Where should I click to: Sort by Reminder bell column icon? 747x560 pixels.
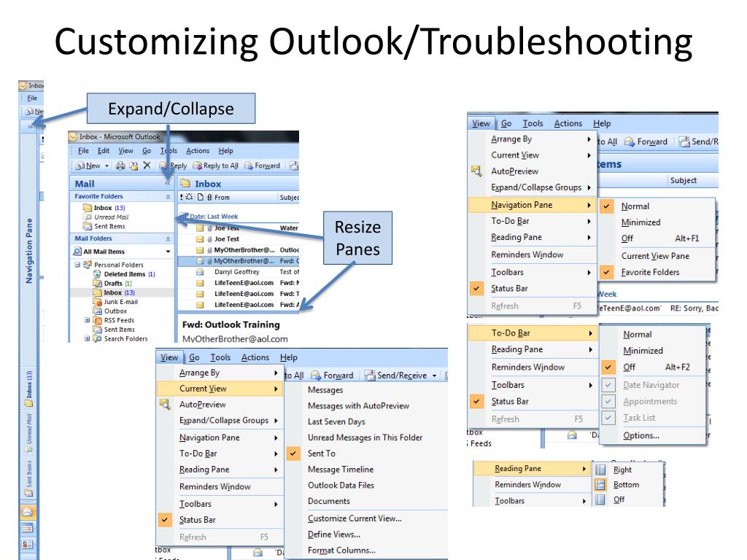point(189,197)
